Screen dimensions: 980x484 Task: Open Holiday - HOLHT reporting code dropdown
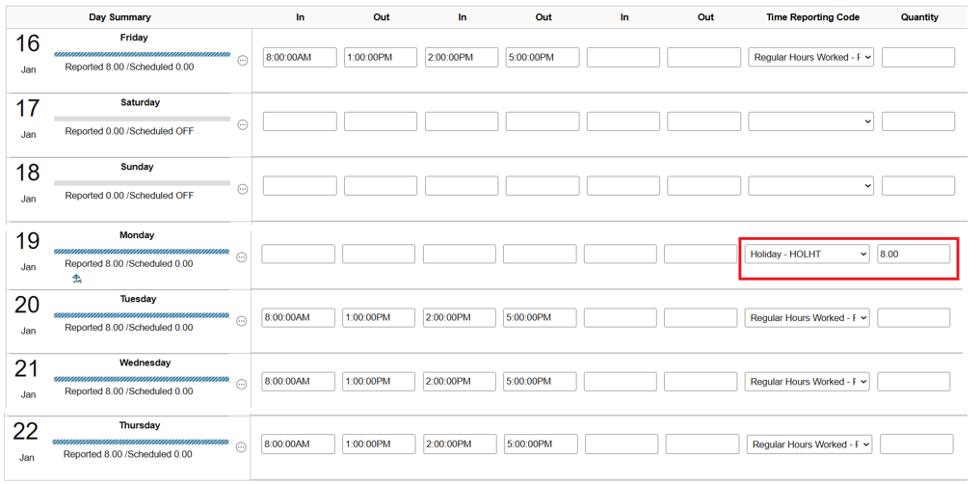[x=807, y=255]
